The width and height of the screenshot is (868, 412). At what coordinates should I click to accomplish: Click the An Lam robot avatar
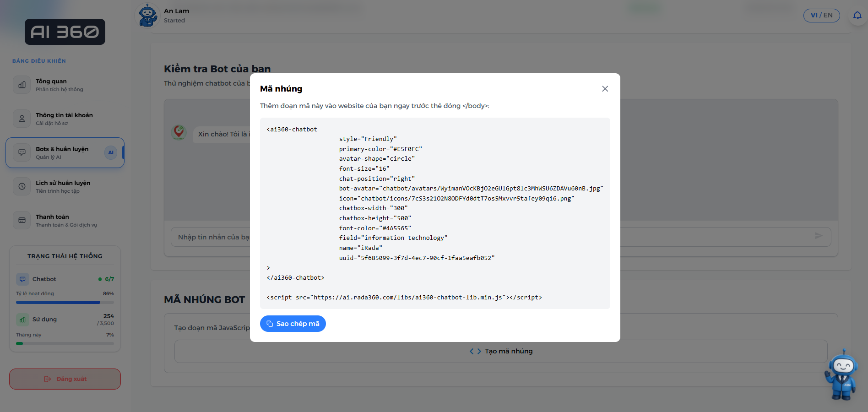[x=147, y=16]
